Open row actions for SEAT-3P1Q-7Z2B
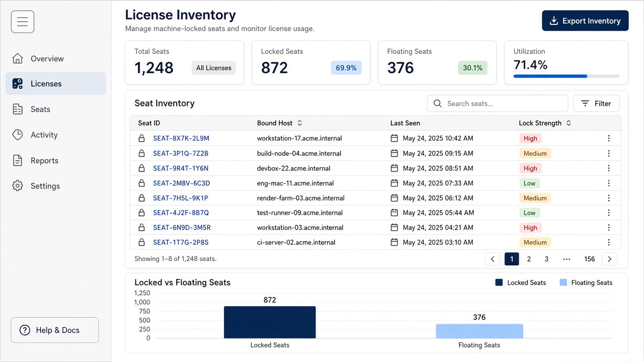Viewport: 644px width, 362px height. tap(609, 153)
